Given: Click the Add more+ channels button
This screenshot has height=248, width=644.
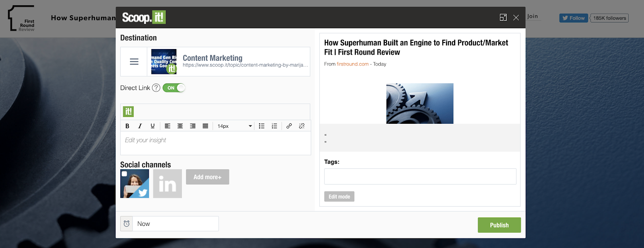Looking at the screenshot, I should 207,177.
